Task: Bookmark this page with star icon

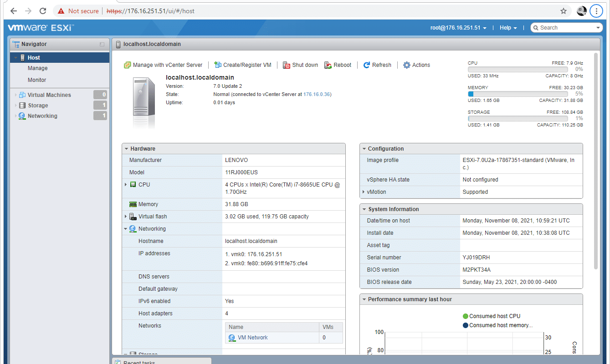Action: (x=564, y=11)
